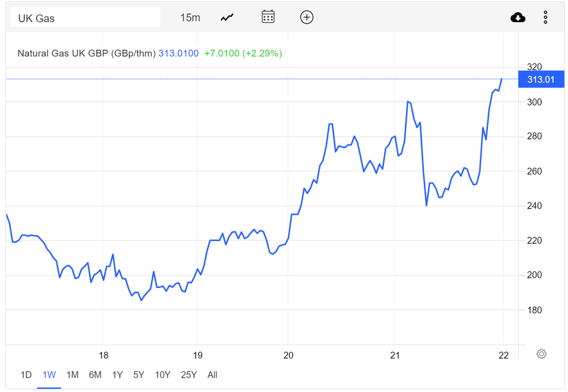Click the +7.0100 (+2.29%) change value
The width and height of the screenshot is (568, 392).
click(x=243, y=53)
